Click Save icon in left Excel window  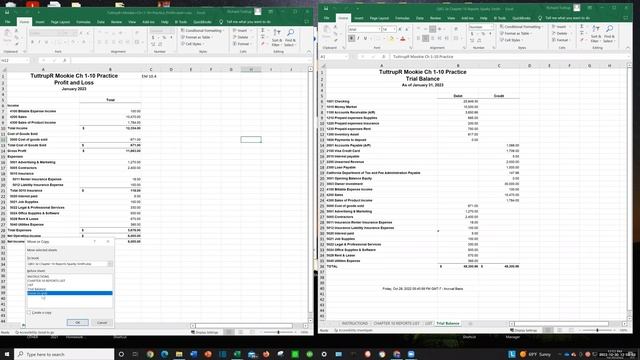pos(7,12)
